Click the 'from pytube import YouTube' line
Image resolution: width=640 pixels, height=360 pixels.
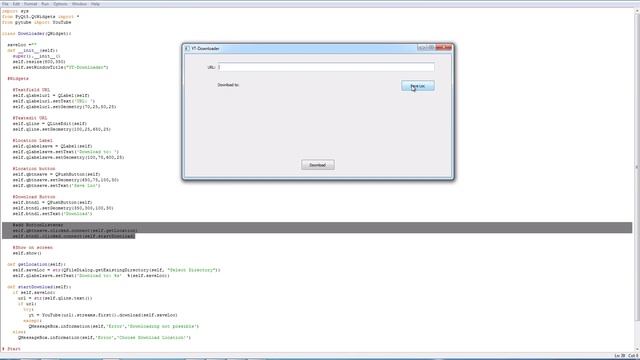(36, 22)
